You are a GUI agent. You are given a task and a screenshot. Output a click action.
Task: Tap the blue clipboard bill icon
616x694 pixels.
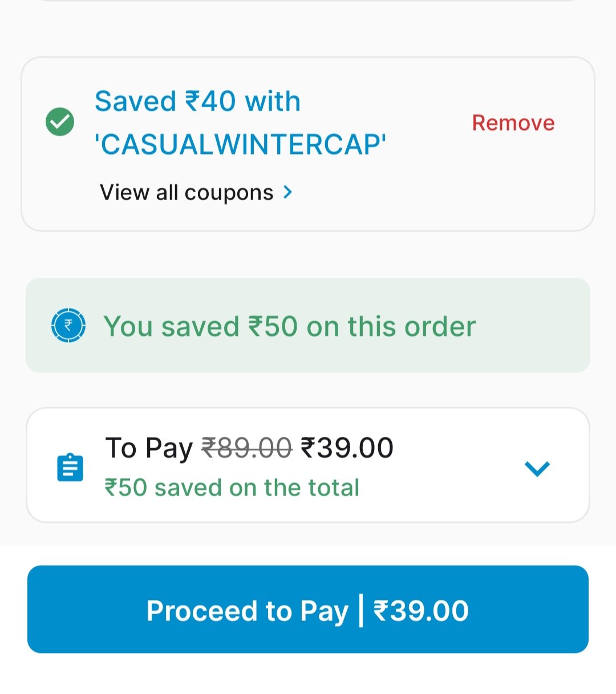click(71, 468)
